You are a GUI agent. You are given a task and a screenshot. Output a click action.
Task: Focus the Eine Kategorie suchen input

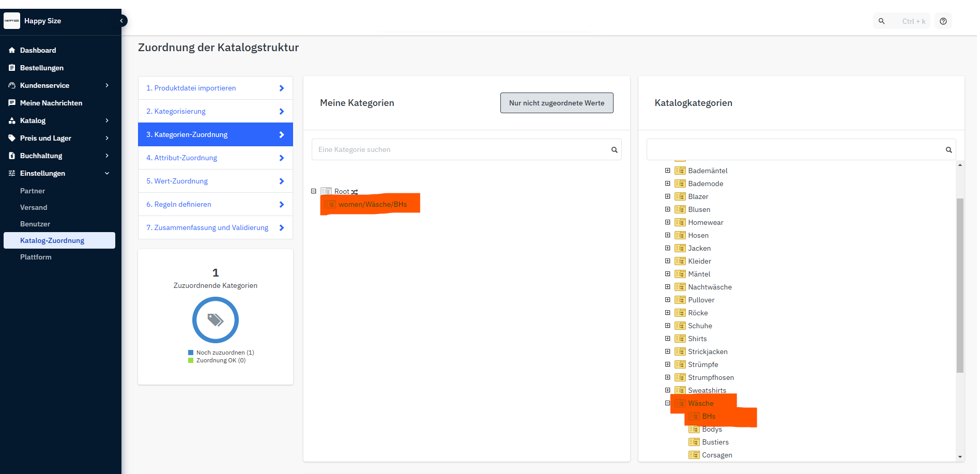pyautogui.click(x=460, y=150)
